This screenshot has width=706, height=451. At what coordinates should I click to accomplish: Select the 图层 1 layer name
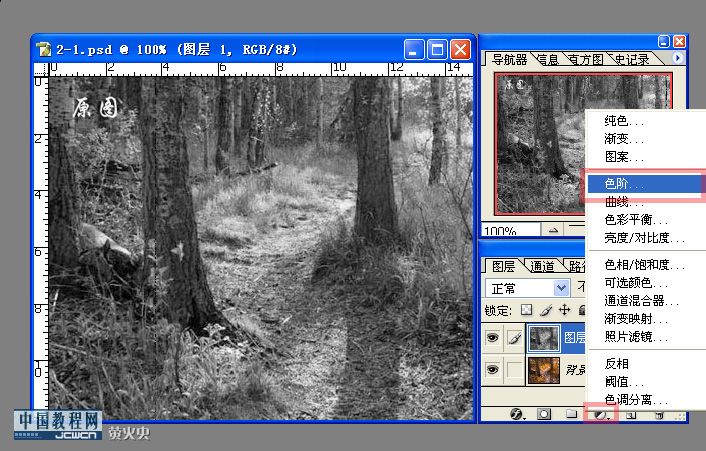[x=574, y=338]
